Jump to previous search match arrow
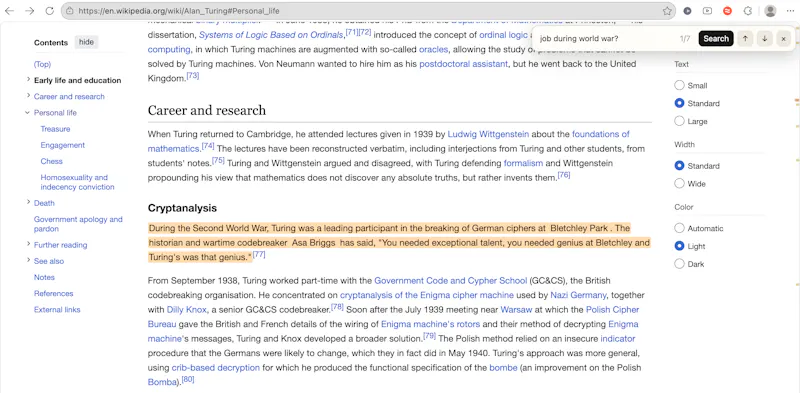This screenshot has height=393, width=800. (x=745, y=38)
